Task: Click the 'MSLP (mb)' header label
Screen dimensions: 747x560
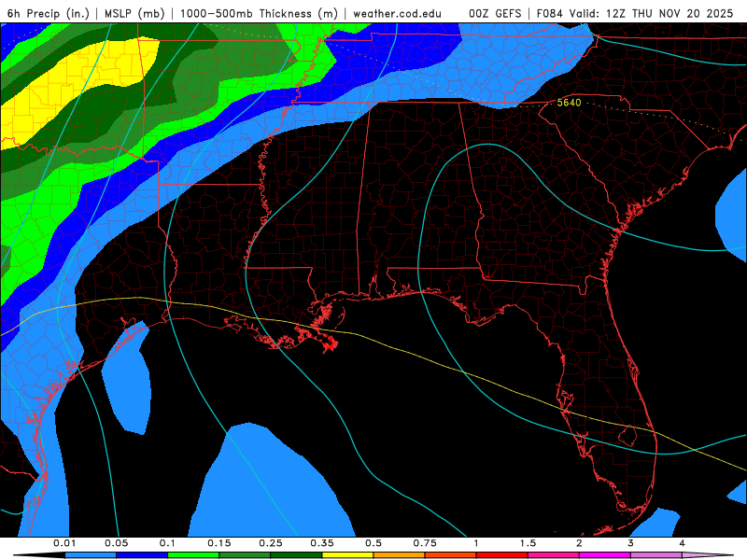Action: (x=134, y=13)
